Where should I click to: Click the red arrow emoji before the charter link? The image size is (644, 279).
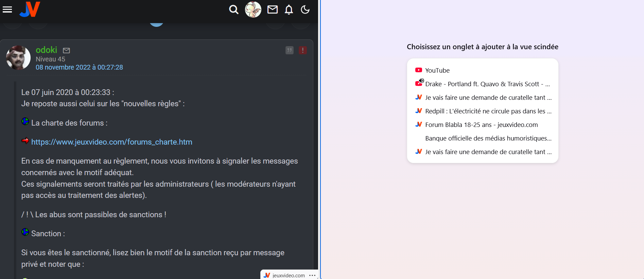tap(25, 141)
